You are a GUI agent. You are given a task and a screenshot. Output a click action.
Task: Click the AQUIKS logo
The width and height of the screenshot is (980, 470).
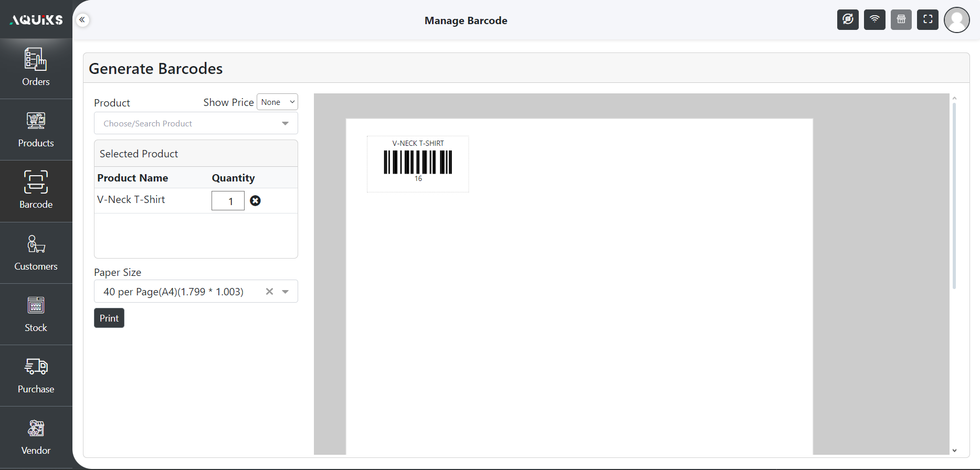36,20
